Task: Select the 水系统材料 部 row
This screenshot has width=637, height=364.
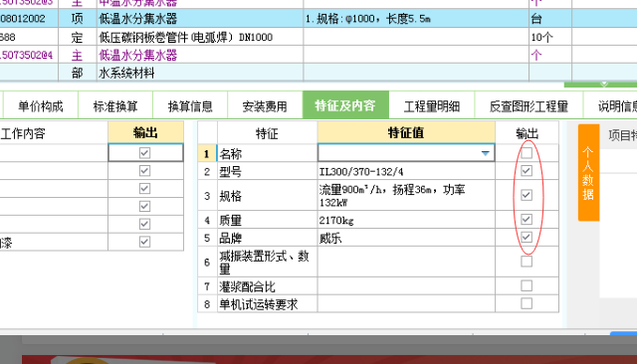Action: 318,73
